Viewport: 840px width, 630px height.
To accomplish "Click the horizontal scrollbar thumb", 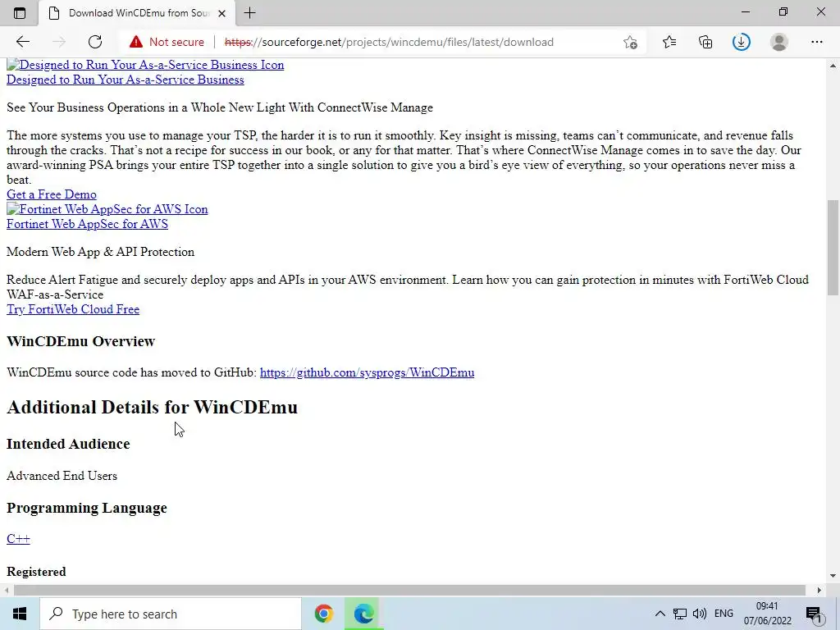I will (x=409, y=590).
